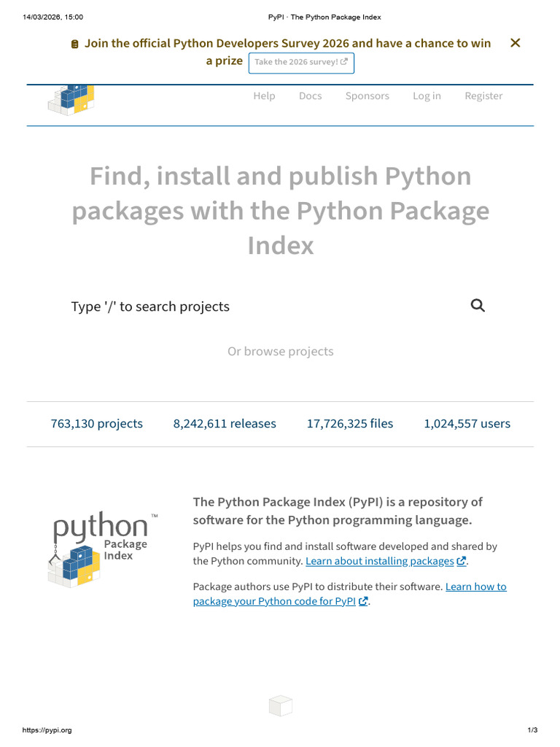This screenshot has height=747, width=560.
Task: Go to the Sponsors page
Action: 367,96
